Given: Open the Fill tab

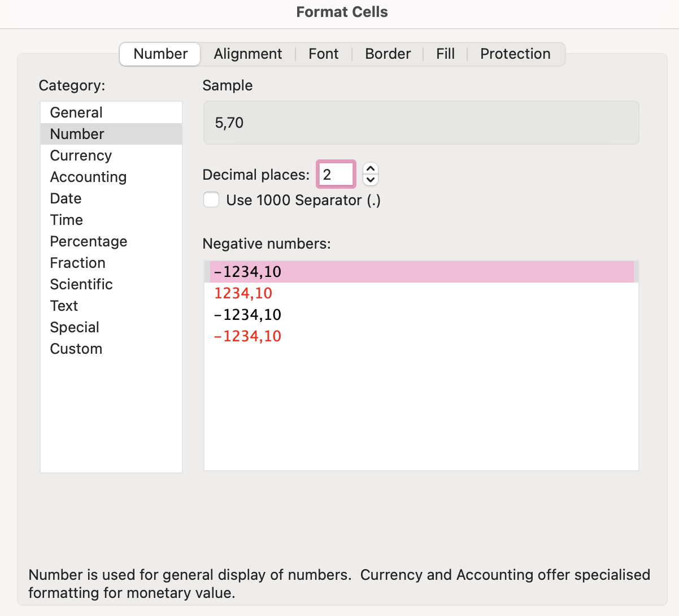Looking at the screenshot, I should point(445,54).
